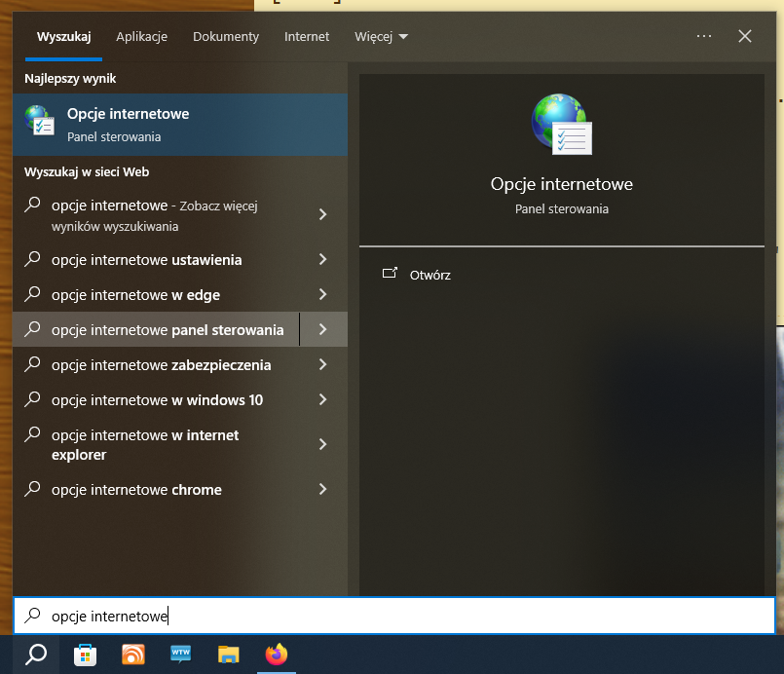Open File Explorer from the taskbar
The height and width of the screenshot is (674, 784).
pos(229,655)
